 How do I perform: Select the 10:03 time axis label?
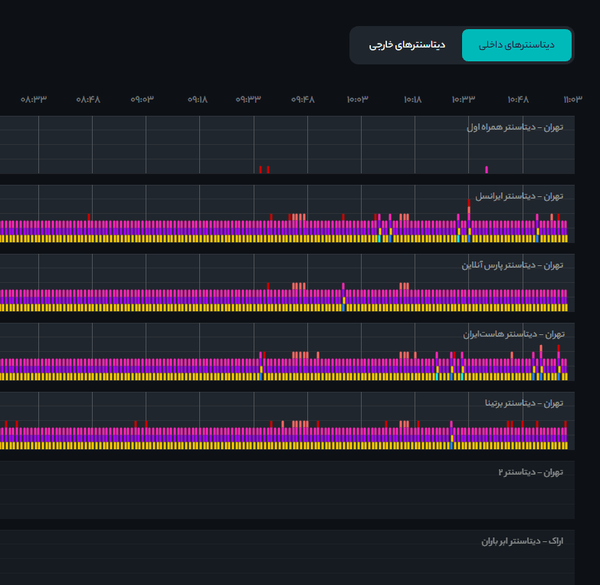[357, 99]
